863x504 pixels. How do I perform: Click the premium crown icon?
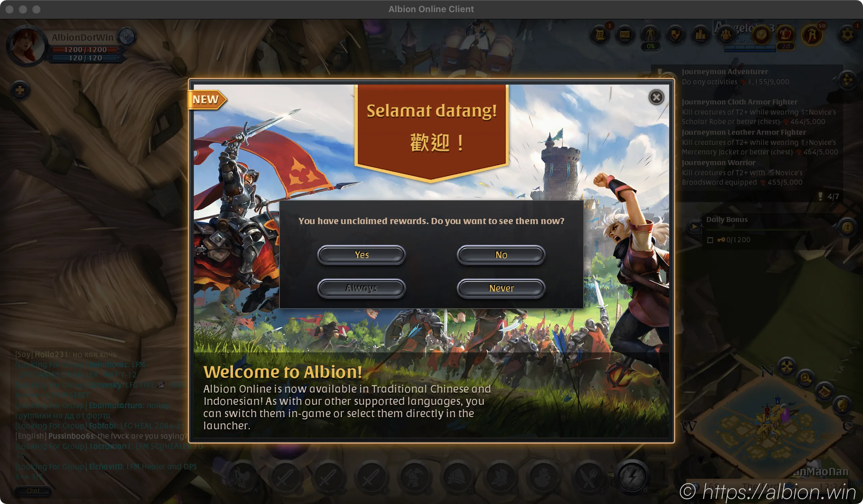tap(785, 35)
